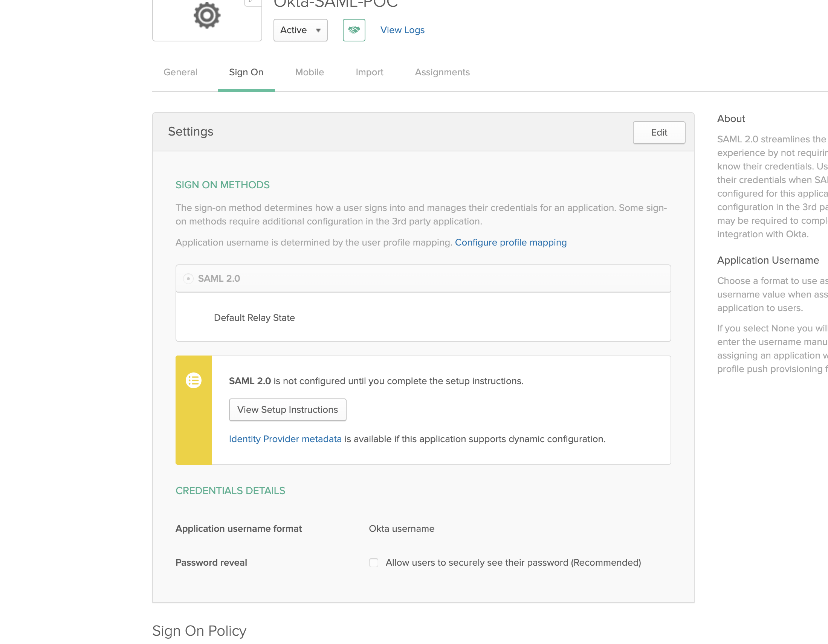
Task: Click the edit logo pencil icon
Action: pyautogui.click(x=252, y=2)
